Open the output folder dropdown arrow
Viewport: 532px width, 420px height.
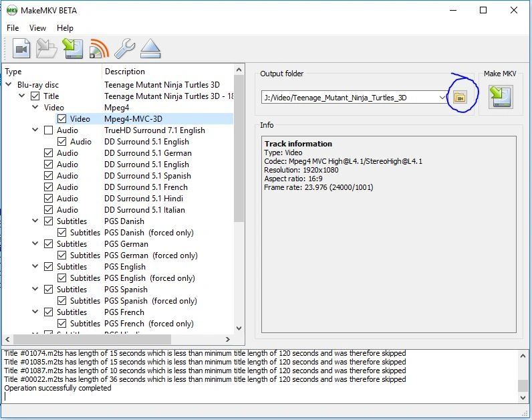442,98
